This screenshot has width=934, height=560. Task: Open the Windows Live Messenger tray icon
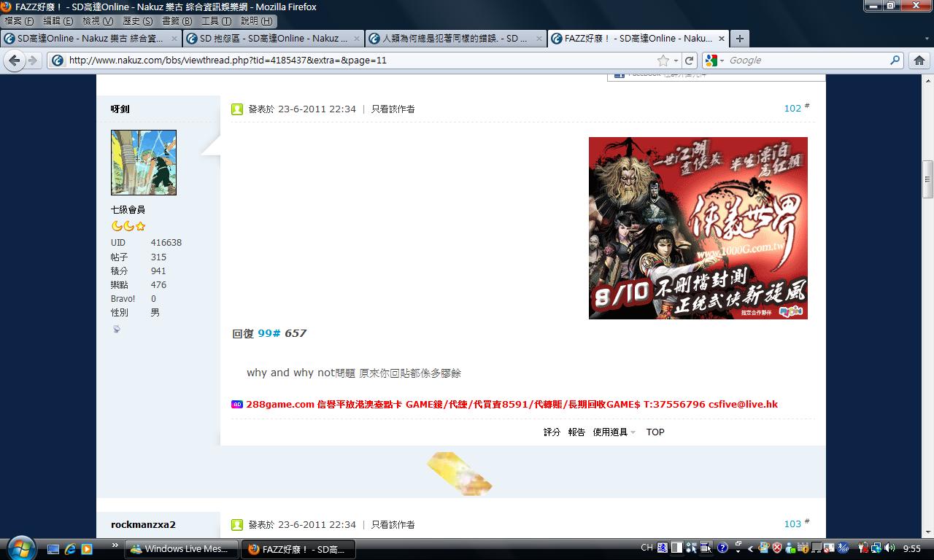pyautogui.click(x=790, y=548)
